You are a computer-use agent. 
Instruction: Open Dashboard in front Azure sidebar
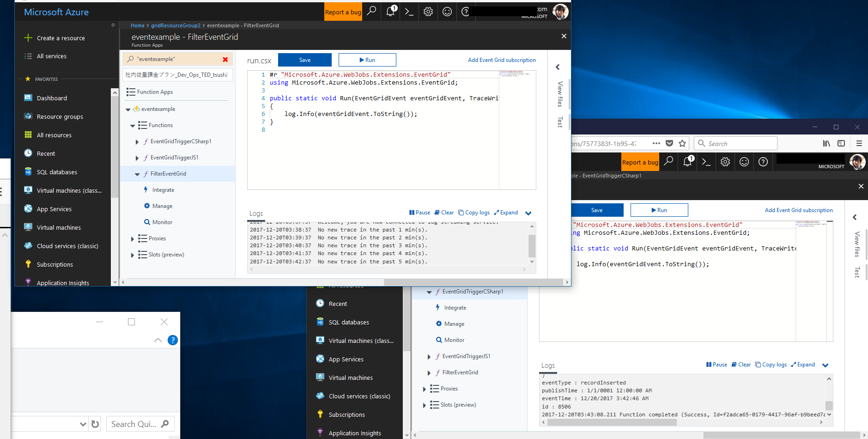(52, 98)
